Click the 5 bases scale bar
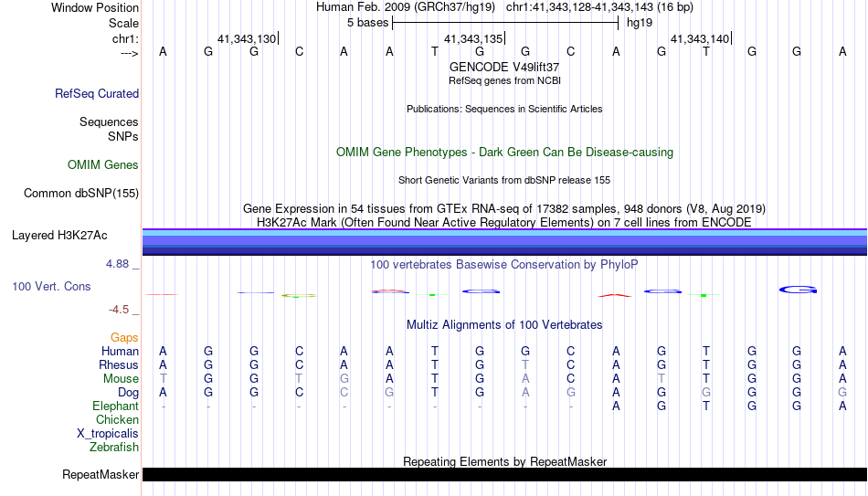Screen dimensions: 868x496 tap(505, 23)
